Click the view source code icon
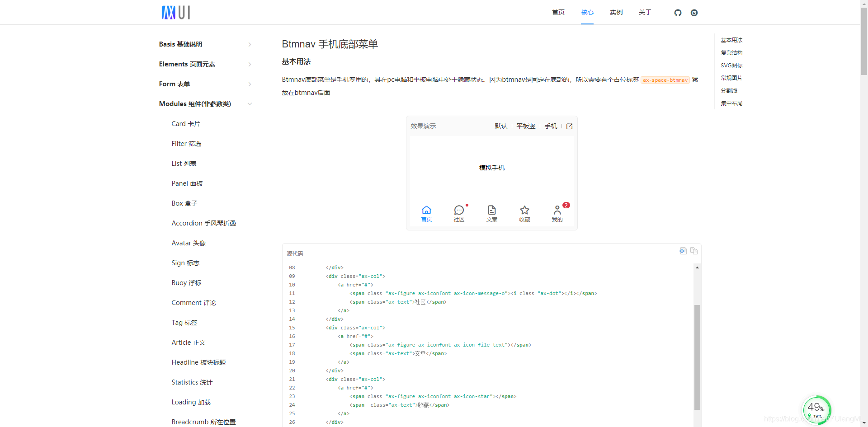This screenshot has height=427, width=868. click(x=683, y=251)
